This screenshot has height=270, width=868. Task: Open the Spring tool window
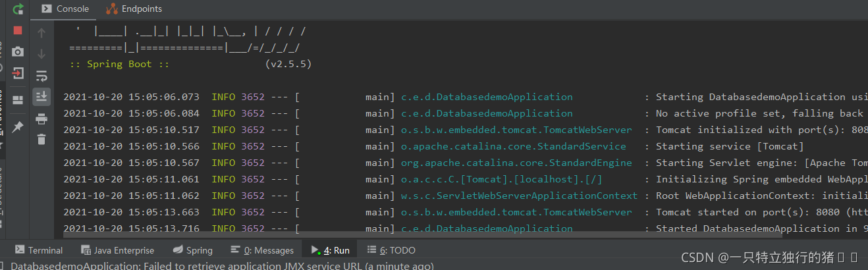coord(192,250)
